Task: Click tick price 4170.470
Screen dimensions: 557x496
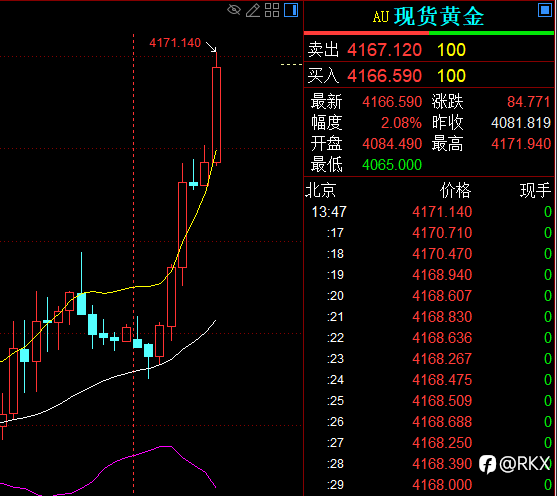Action: (x=442, y=254)
